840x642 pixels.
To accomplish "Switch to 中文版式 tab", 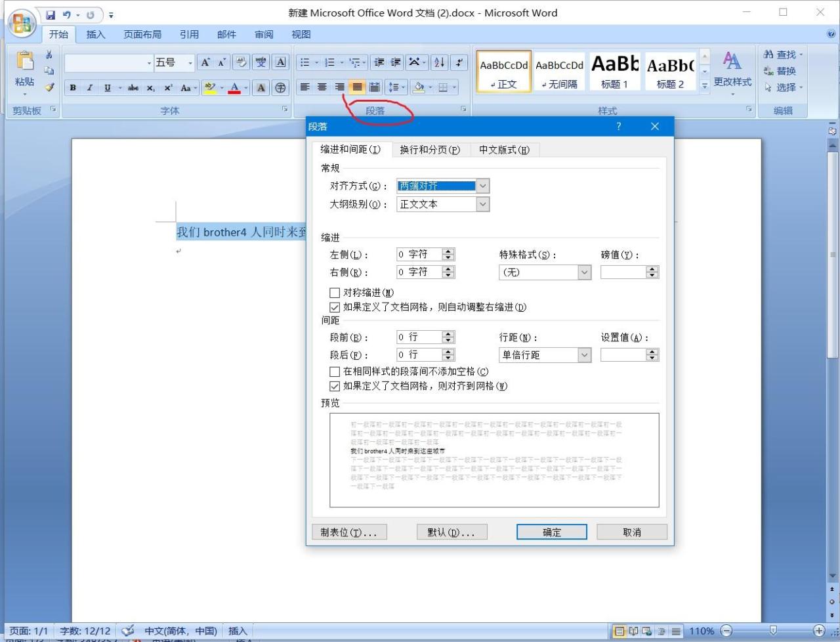I will coord(504,150).
